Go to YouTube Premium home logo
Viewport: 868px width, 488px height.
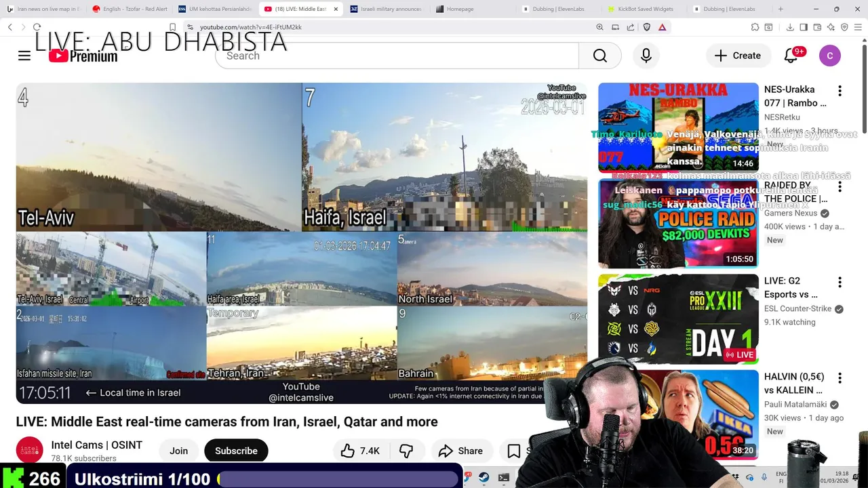pos(83,56)
